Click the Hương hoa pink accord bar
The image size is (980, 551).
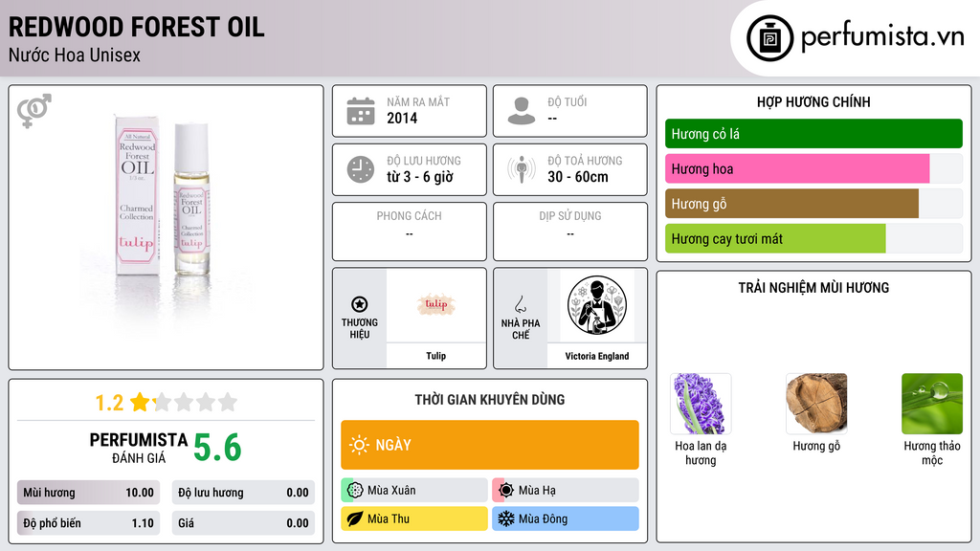coord(813,168)
